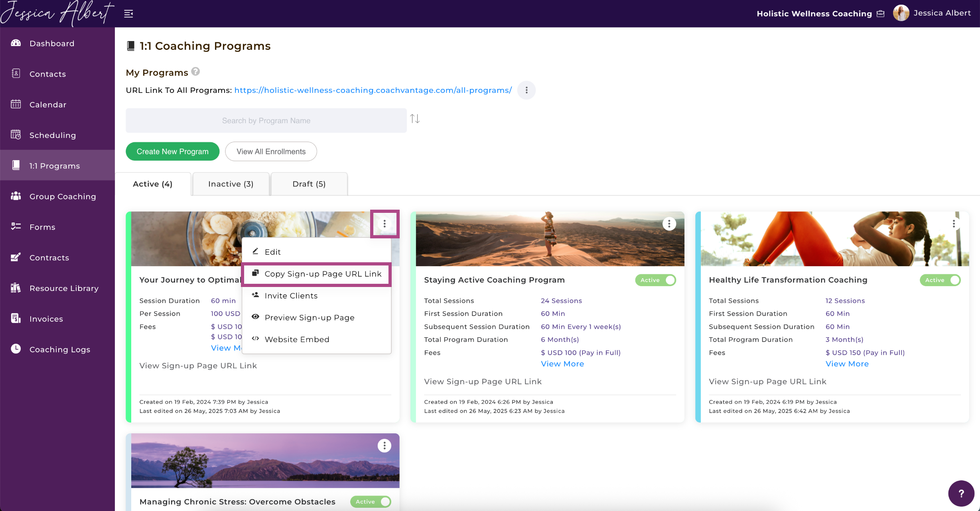View Sign-up Page URL Link for Staying Active
The width and height of the screenshot is (980, 511).
coord(483,381)
